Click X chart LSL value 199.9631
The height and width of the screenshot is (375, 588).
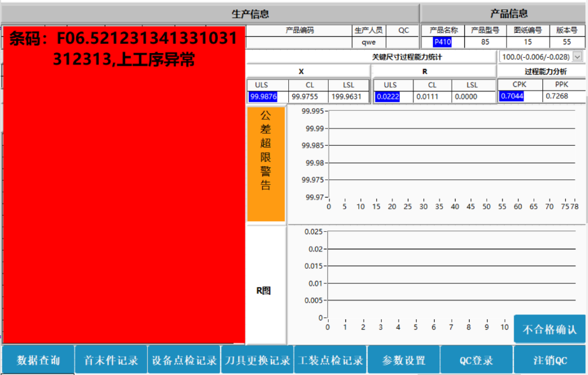click(348, 97)
